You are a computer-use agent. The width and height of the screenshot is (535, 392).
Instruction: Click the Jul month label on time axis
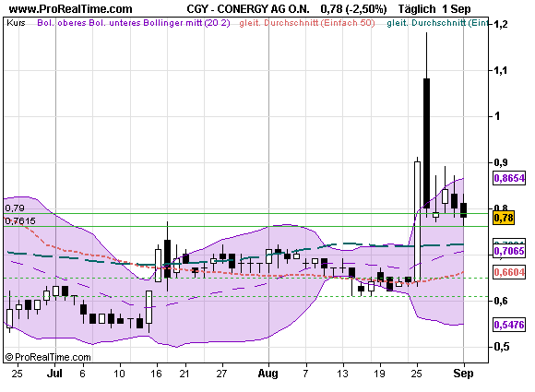tap(54, 374)
